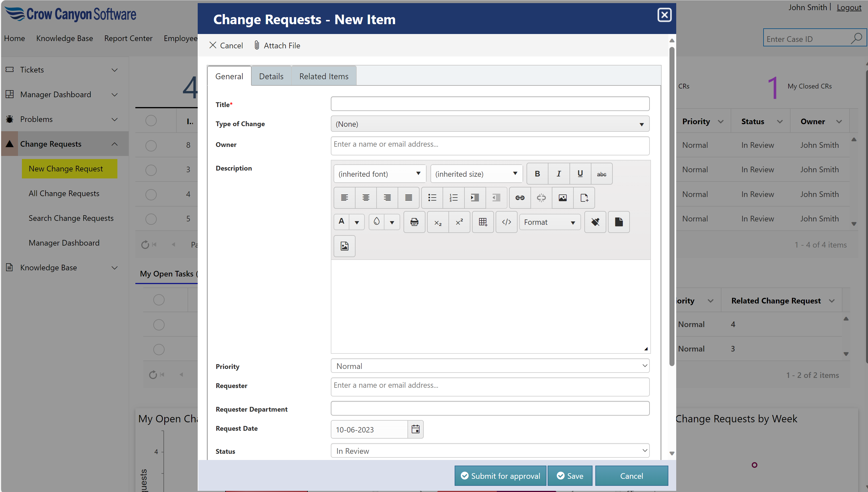Image resolution: width=868 pixels, height=492 pixels.
Task: Open the Type of Change dropdown
Action: click(x=490, y=124)
